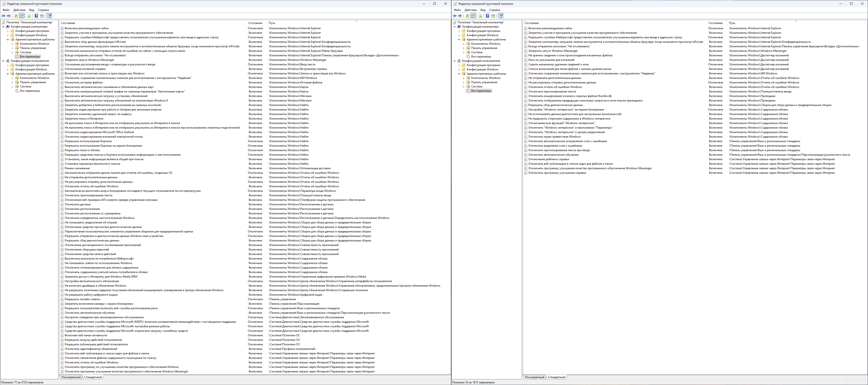Click Export list icon in right window toolbar
868x385 pixels.
[x=480, y=16]
